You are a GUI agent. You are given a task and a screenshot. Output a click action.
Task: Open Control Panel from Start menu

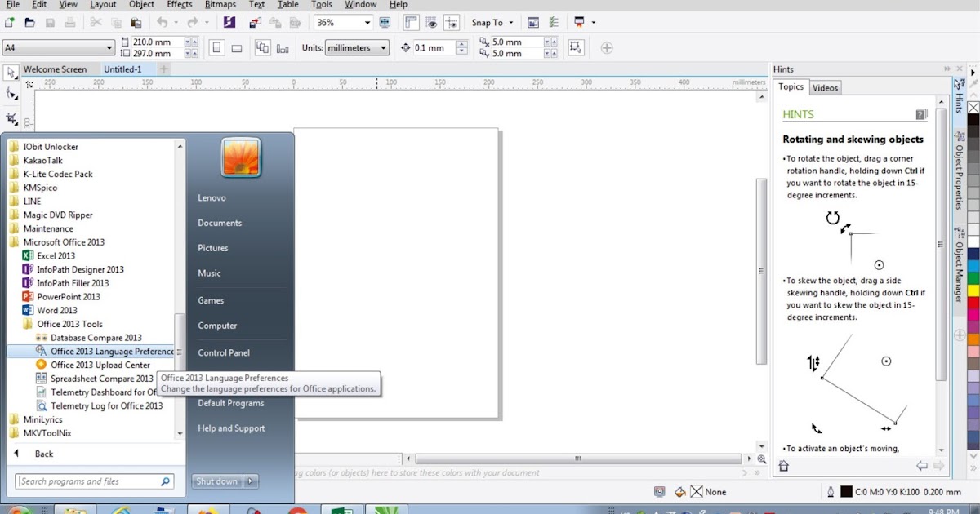point(224,352)
